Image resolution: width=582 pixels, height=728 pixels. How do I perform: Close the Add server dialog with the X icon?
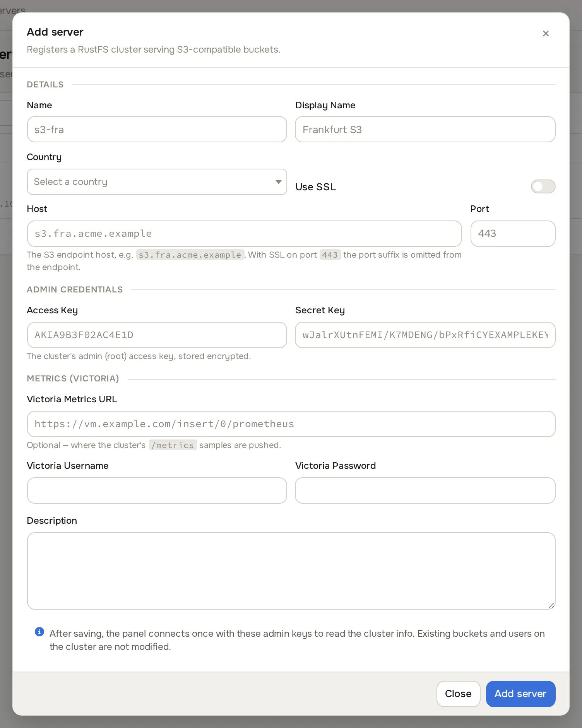pyautogui.click(x=546, y=34)
